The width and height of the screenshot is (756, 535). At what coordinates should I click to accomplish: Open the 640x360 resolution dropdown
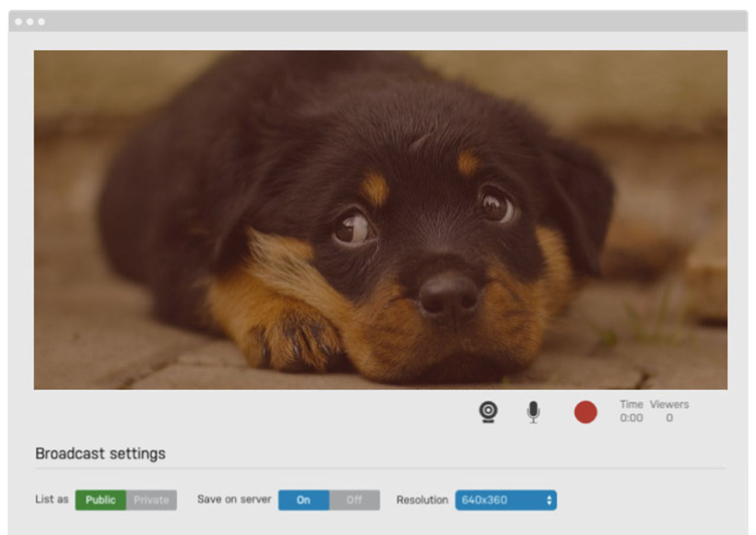499,500
